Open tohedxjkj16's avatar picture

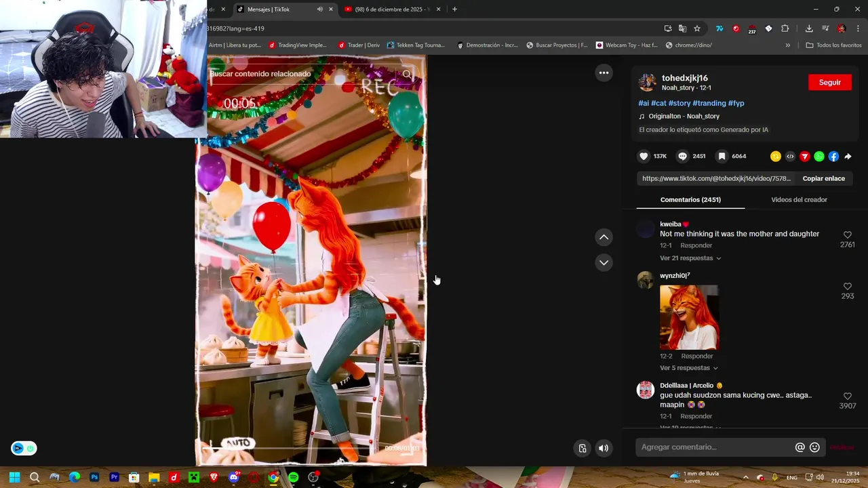click(x=648, y=83)
